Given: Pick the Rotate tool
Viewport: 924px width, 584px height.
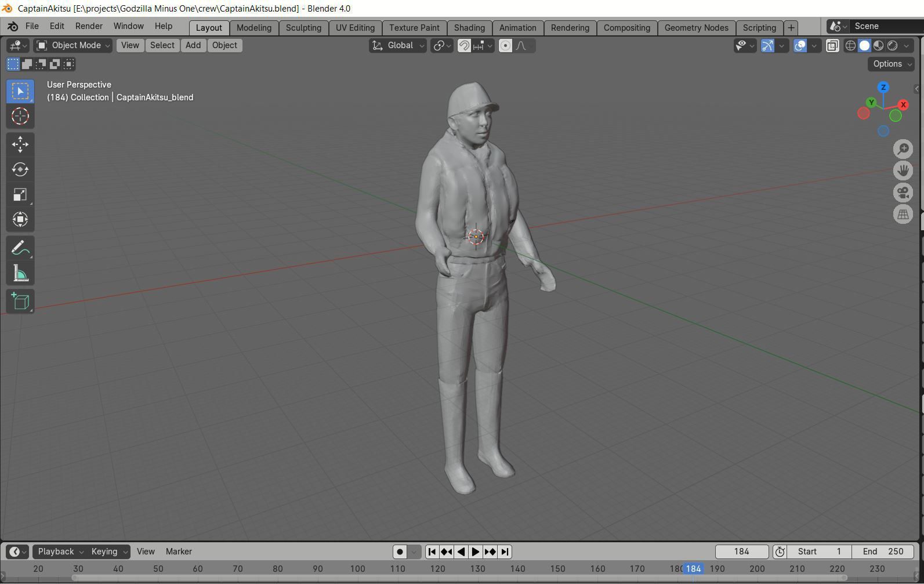Looking at the screenshot, I should pyautogui.click(x=20, y=169).
